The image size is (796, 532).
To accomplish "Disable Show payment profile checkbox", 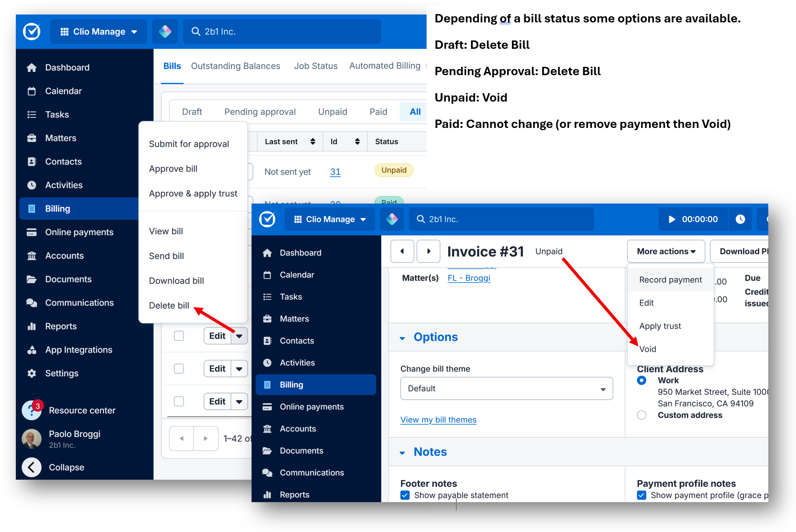I will (x=641, y=495).
